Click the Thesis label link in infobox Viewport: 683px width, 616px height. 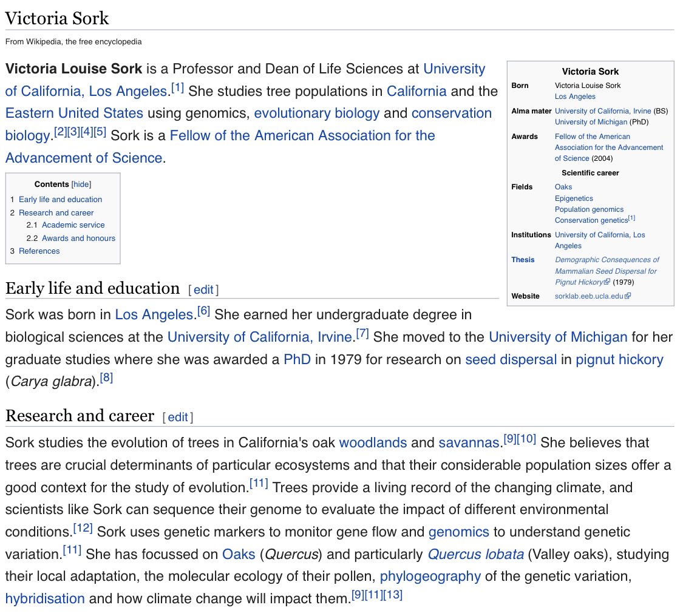pyautogui.click(x=523, y=260)
